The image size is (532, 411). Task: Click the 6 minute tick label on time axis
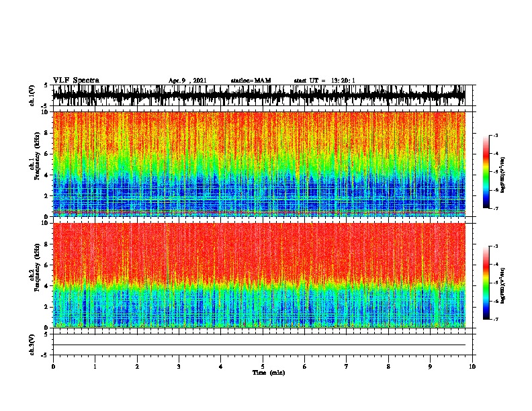click(x=305, y=367)
